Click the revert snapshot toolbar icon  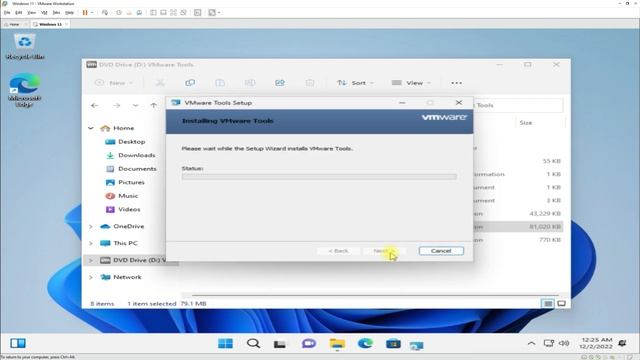[129, 13]
